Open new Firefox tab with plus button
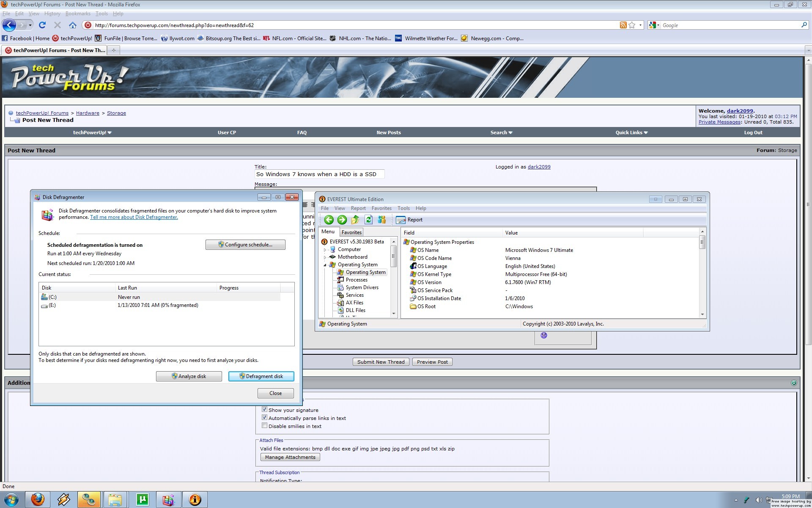The height and width of the screenshot is (508, 812). [113, 50]
